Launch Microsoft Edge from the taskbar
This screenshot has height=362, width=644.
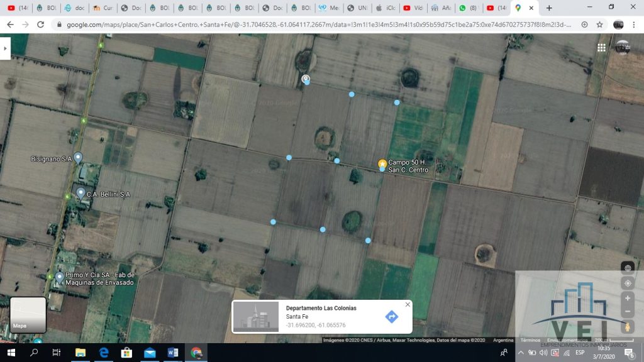coord(104,353)
